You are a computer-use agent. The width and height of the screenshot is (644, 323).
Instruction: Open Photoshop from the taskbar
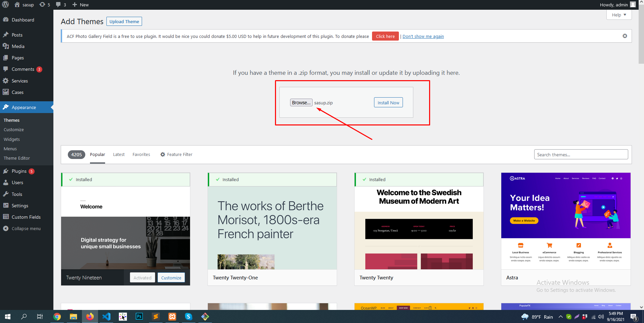tap(139, 317)
